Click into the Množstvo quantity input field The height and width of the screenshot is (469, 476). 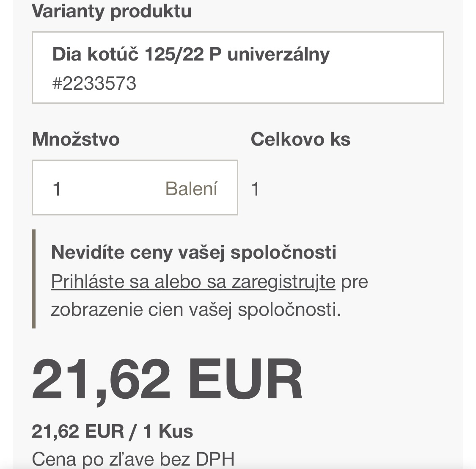[x=106, y=188]
